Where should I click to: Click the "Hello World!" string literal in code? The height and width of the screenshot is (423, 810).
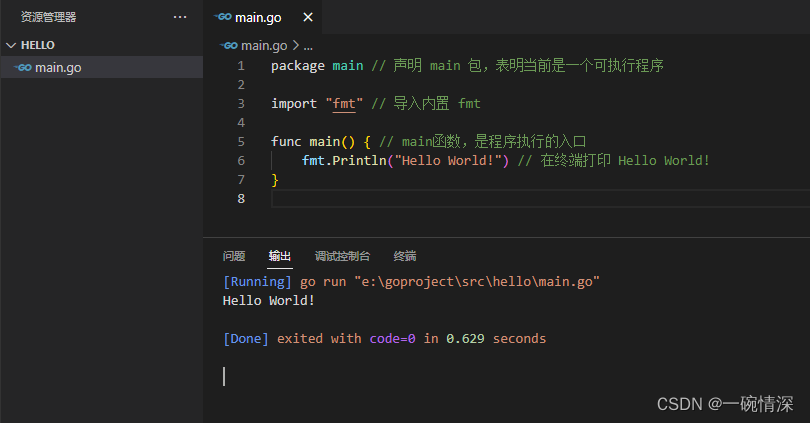(447, 161)
